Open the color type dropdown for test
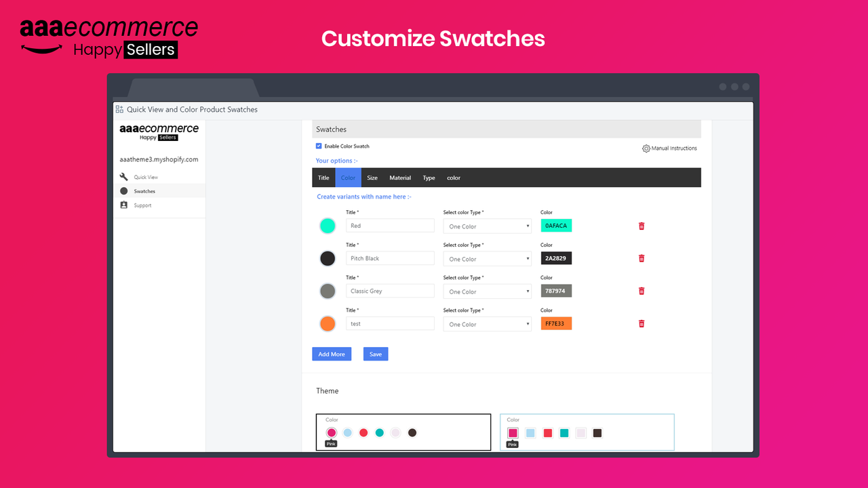 pos(487,324)
